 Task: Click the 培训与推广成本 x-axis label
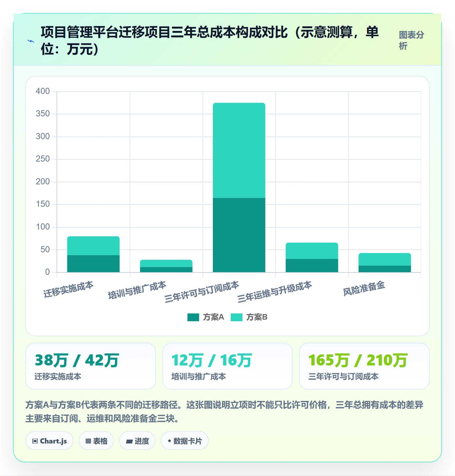pyautogui.click(x=137, y=290)
